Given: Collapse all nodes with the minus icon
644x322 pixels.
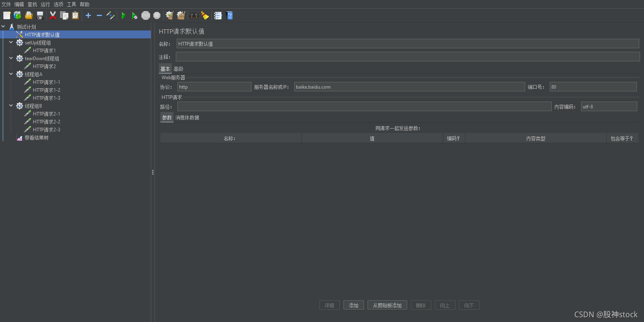Looking at the screenshot, I should (x=99, y=15).
